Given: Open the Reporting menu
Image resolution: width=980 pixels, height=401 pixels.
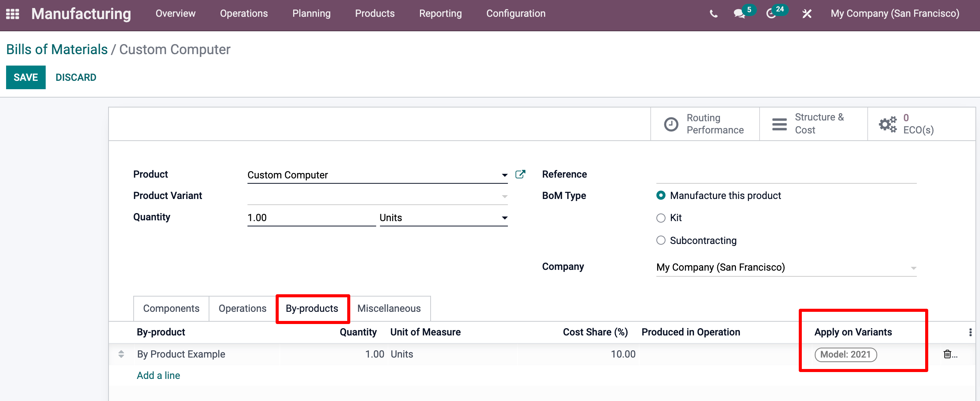Looking at the screenshot, I should [x=441, y=14].
